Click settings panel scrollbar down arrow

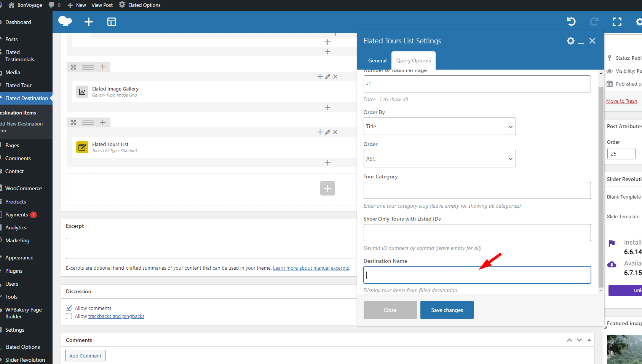click(x=601, y=291)
